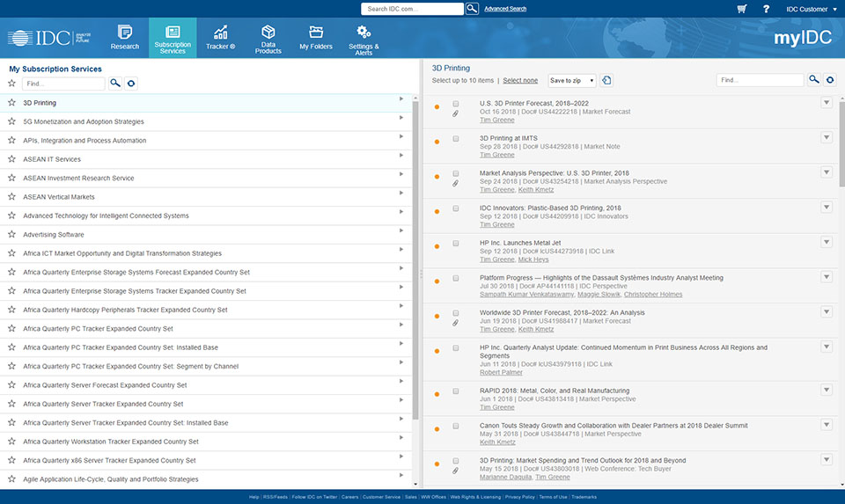
Task: Click the export icon next to Save to zip
Action: click(x=606, y=80)
